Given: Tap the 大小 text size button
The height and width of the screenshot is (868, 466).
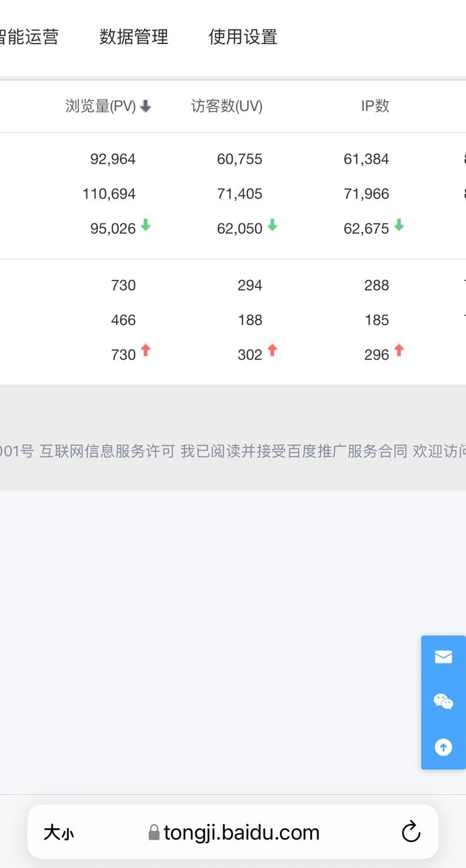Looking at the screenshot, I should coord(59,833).
